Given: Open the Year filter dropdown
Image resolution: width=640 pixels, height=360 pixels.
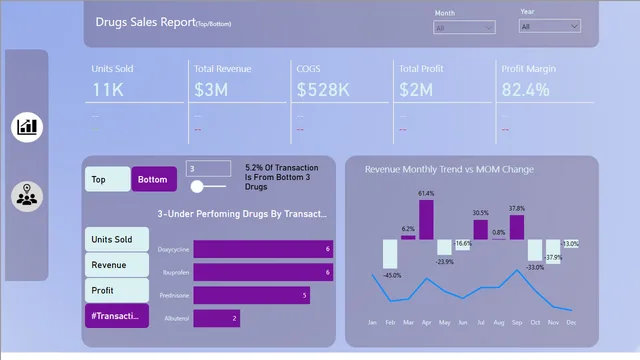Looking at the screenshot, I should click(550, 27).
